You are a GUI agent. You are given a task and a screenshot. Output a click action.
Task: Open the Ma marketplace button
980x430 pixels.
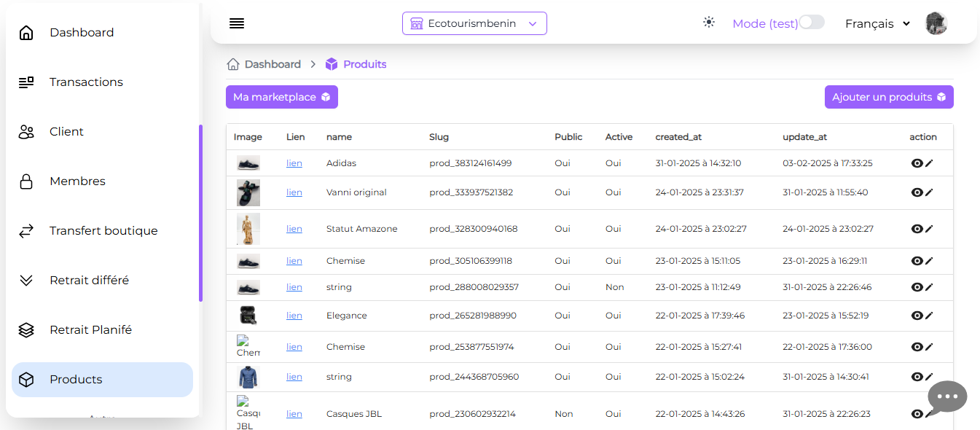(281, 97)
